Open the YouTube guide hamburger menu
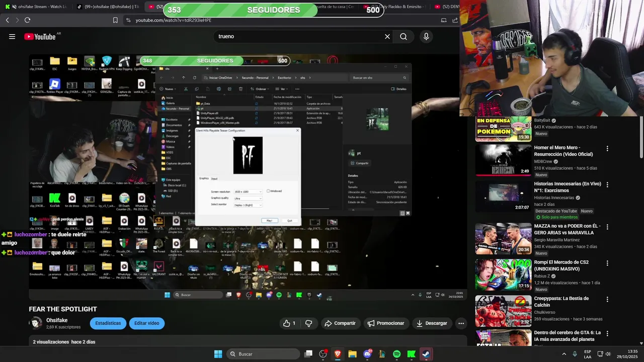Screen dimensions: 644x362 (x=12, y=36)
